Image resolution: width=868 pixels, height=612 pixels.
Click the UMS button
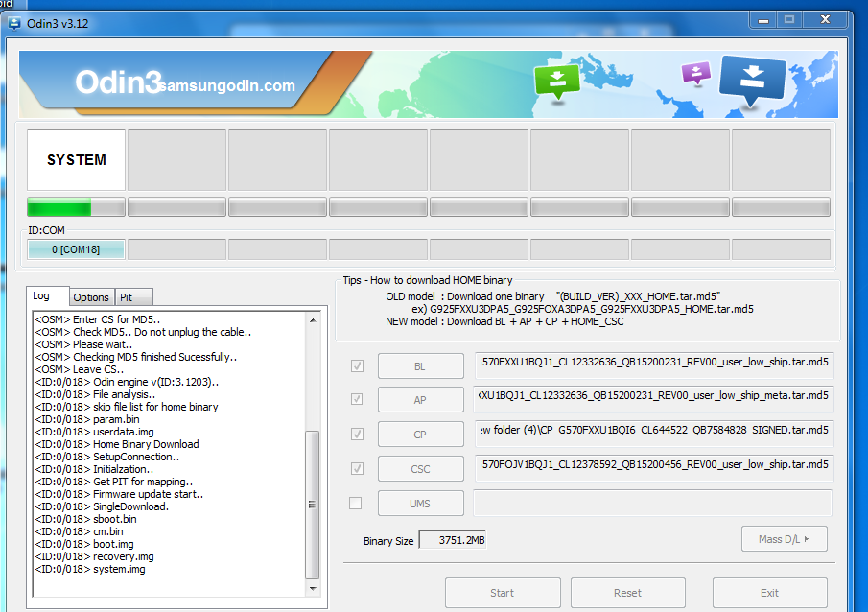(421, 503)
